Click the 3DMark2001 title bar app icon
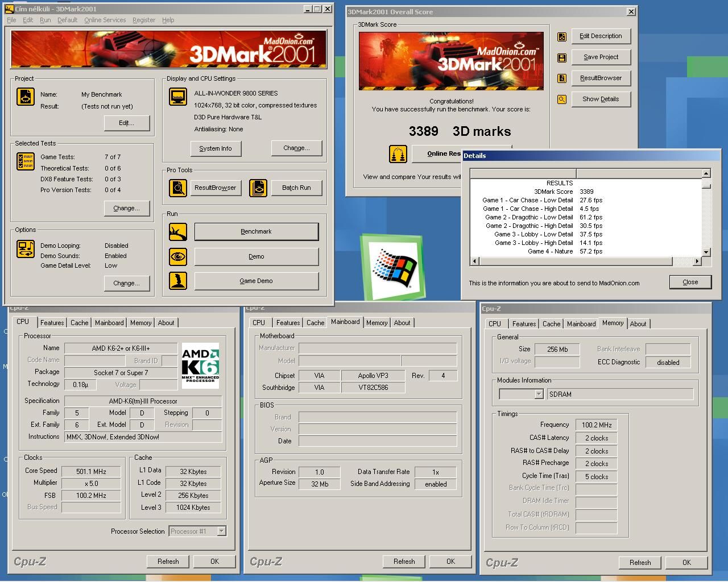The height and width of the screenshot is (582, 728). pos(9,9)
